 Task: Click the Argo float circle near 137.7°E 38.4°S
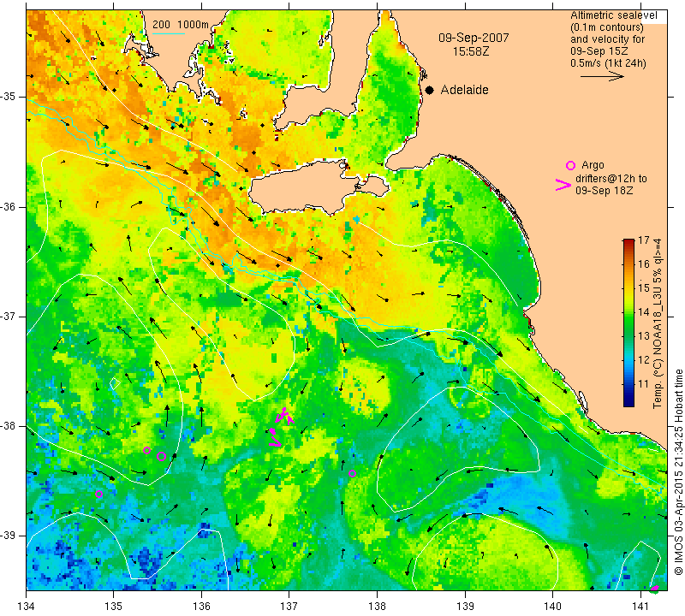[x=352, y=473]
